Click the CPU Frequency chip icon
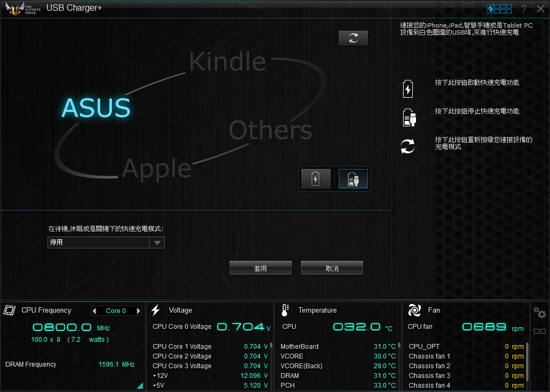 click(9, 310)
